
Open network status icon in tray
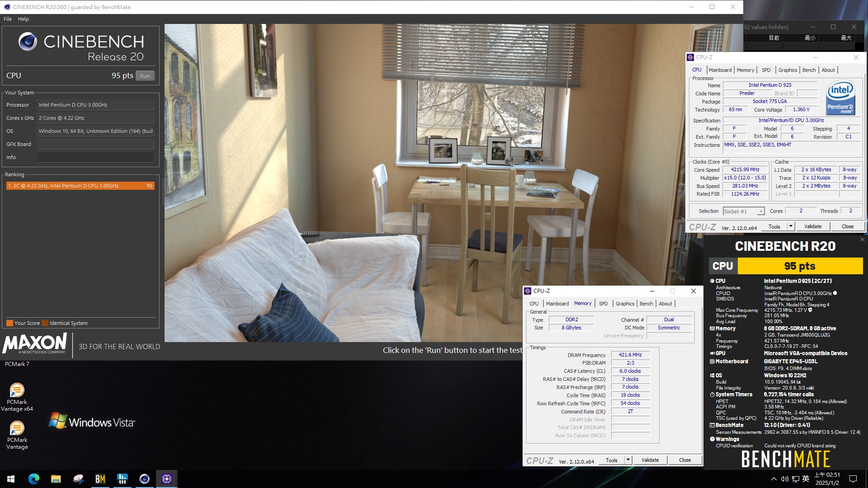click(x=795, y=479)
